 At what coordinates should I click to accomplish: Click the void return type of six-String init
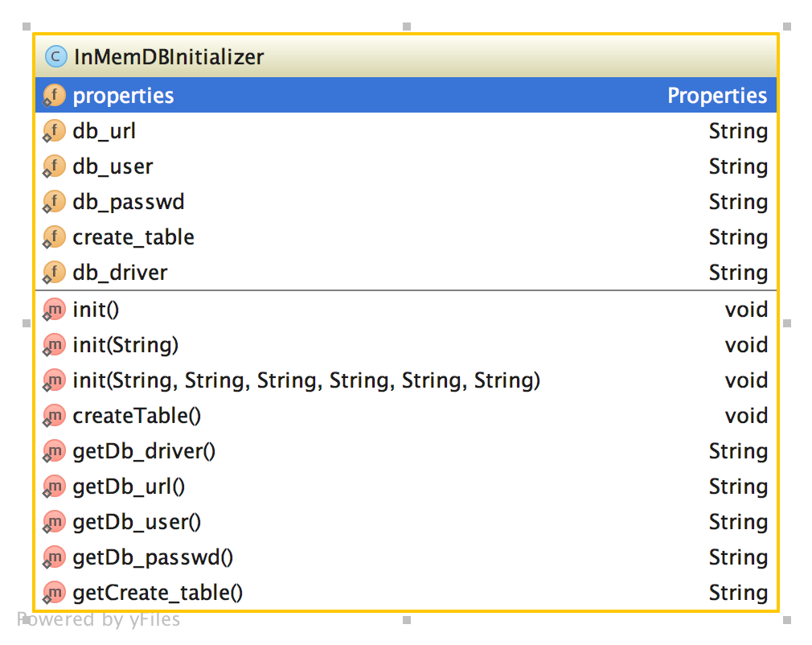[x=746, y=380]
